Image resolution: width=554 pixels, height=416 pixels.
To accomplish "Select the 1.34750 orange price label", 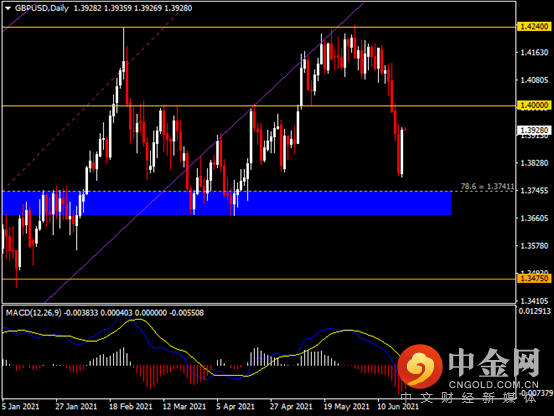I will (x=534, y=279).
